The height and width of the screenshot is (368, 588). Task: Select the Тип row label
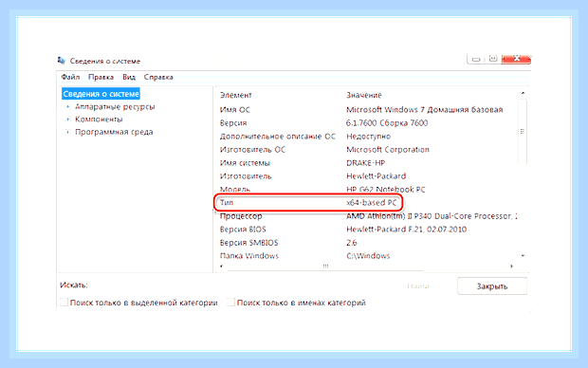227,203
